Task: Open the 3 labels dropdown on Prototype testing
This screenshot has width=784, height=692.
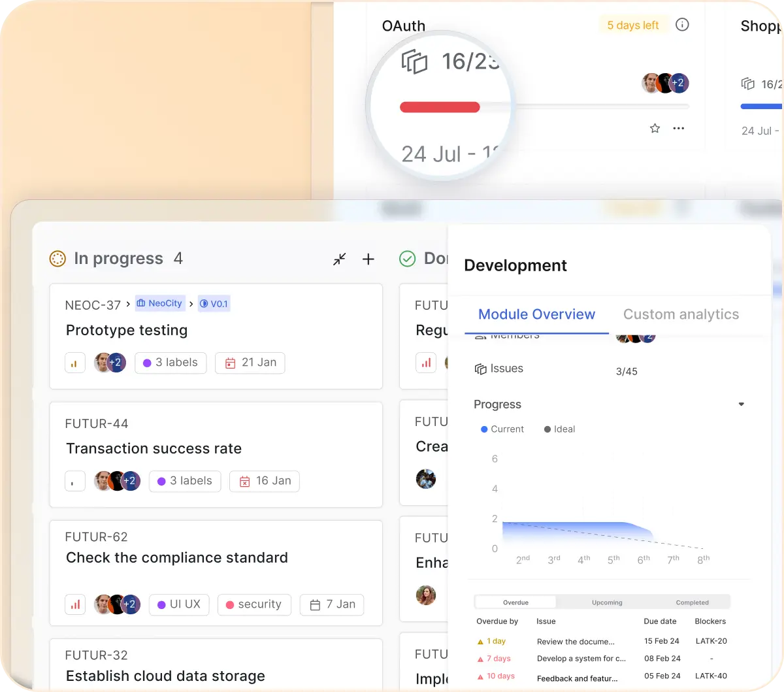Action: pyautogui.click(x=171, y=363)
